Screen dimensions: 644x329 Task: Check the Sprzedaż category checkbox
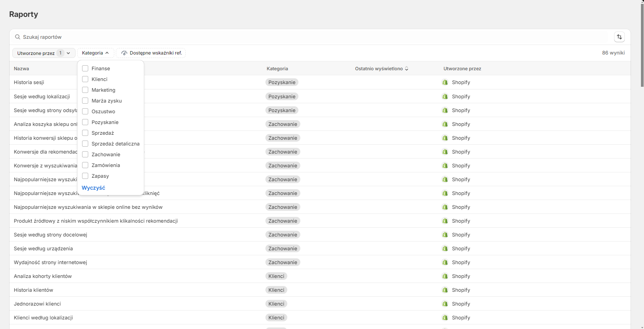pyautogui.click(x=85, y=133)
